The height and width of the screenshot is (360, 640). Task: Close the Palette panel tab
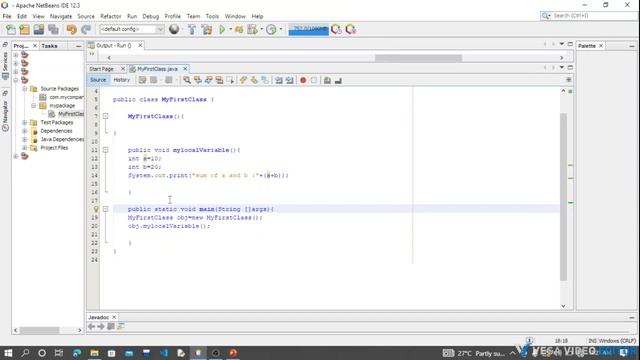pos(601,46)
